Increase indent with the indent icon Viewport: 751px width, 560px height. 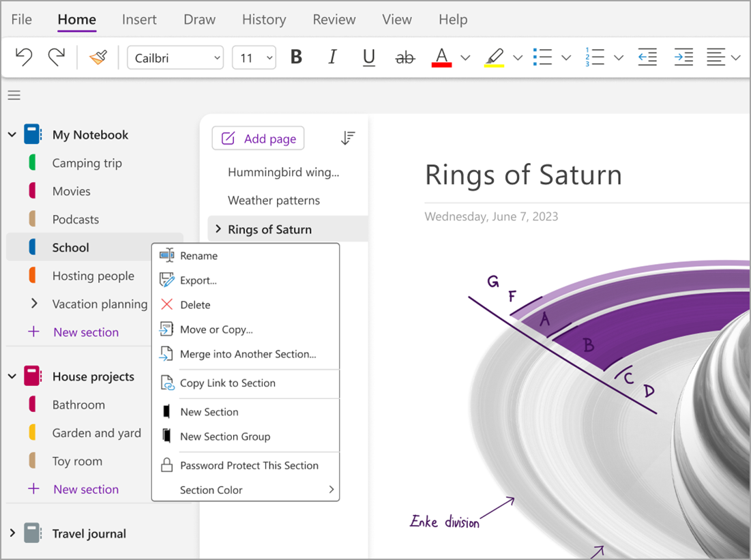[683, 57]
